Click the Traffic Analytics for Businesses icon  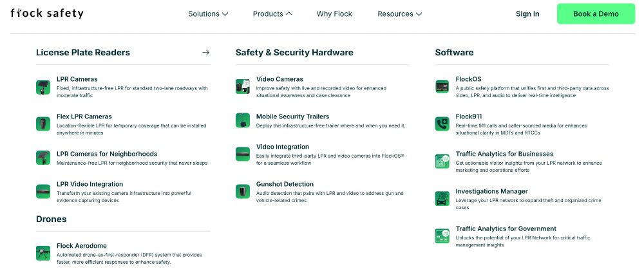point(442,161)
